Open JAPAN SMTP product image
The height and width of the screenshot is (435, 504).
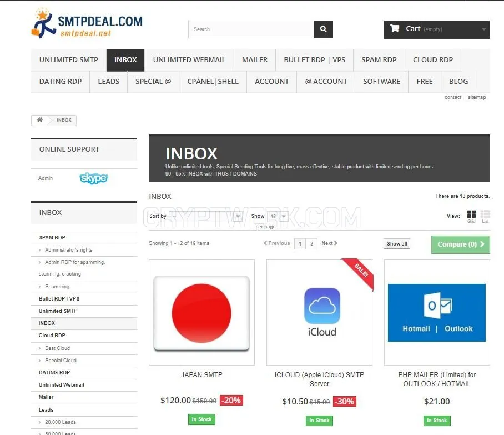click(201, 312)
